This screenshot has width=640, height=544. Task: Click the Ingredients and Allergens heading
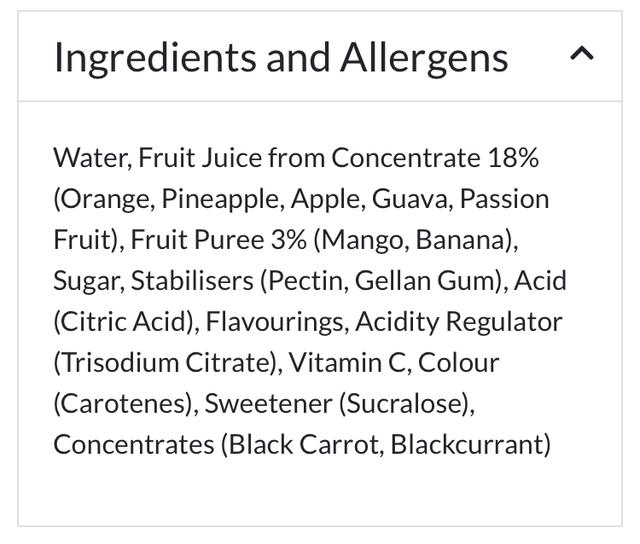281,57
